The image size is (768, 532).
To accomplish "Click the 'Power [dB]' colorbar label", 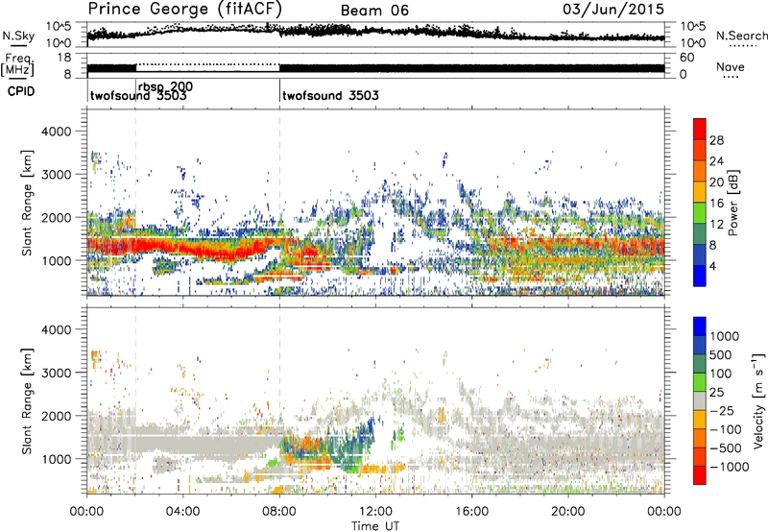I will point(732,203).
